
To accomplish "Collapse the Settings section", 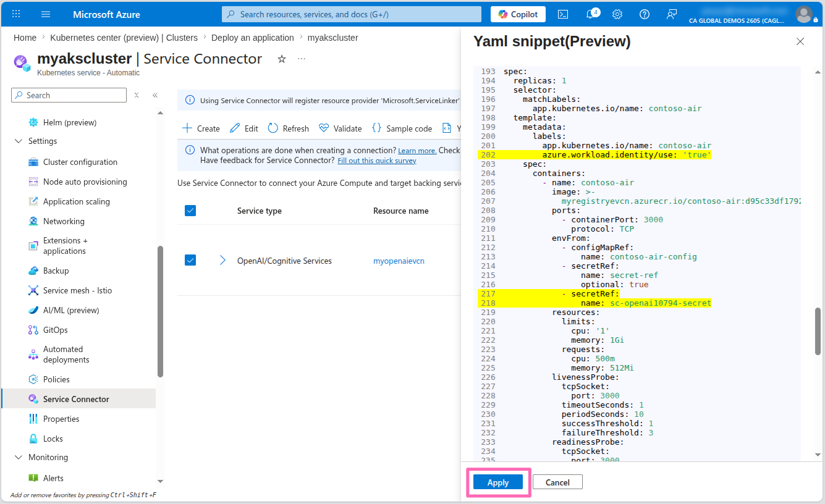I will pyautogui.click(x=17, y=141).
